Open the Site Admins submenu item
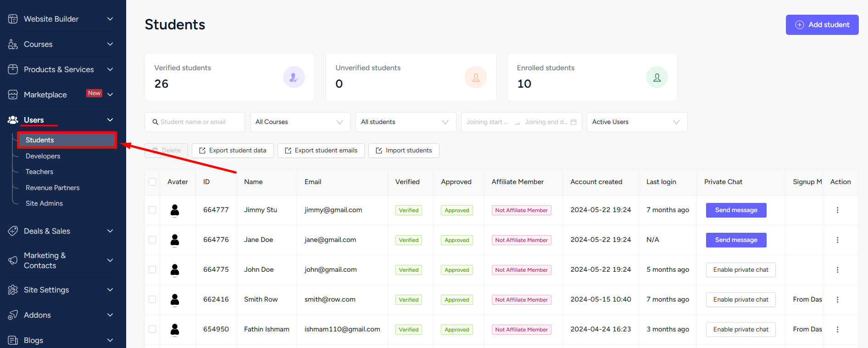This screenshot has width=868, height=348. click(44, 203)
